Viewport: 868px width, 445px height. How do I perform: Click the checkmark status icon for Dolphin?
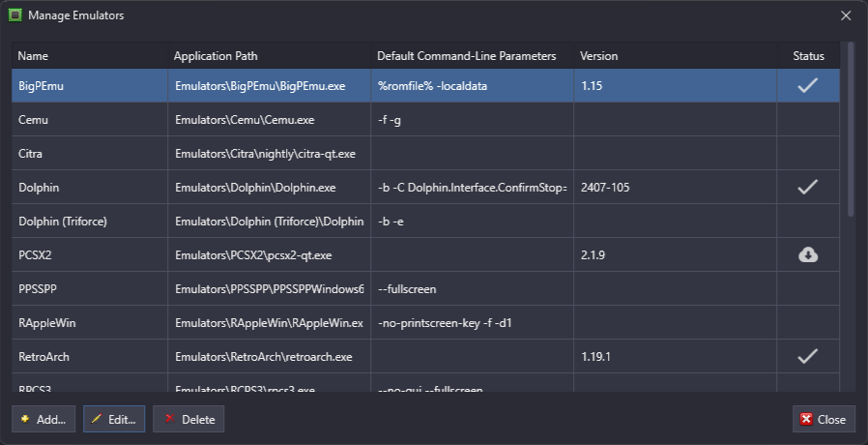(808, 188)
